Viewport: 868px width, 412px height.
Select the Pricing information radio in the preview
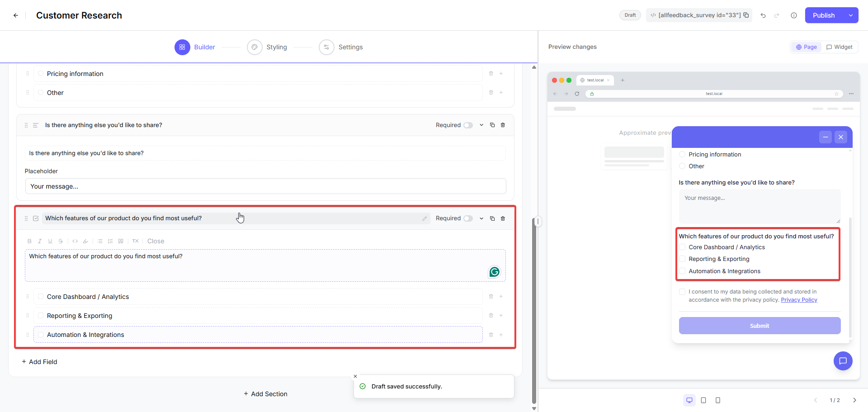[682, 154]
